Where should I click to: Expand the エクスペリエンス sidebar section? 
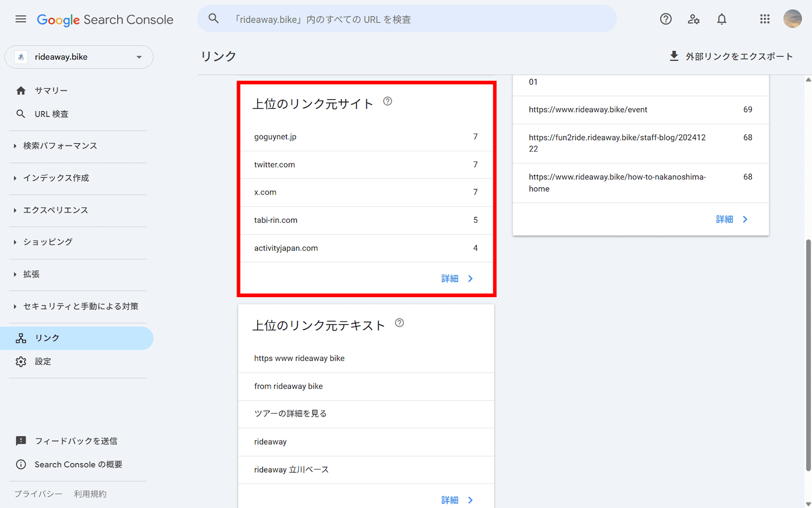click(56, 210)
